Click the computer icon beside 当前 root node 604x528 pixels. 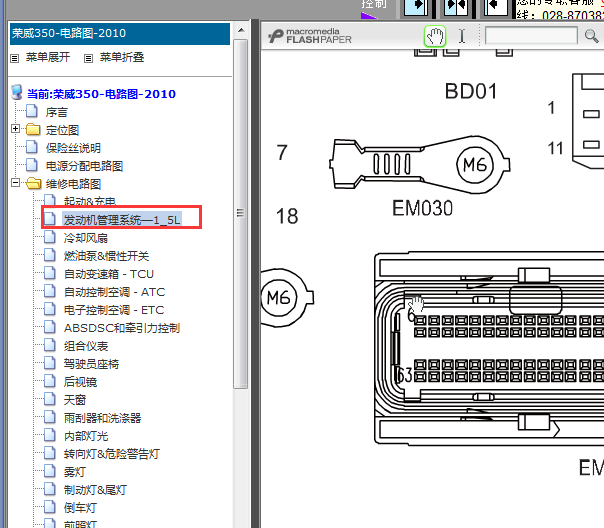click(x=17, y=93)
